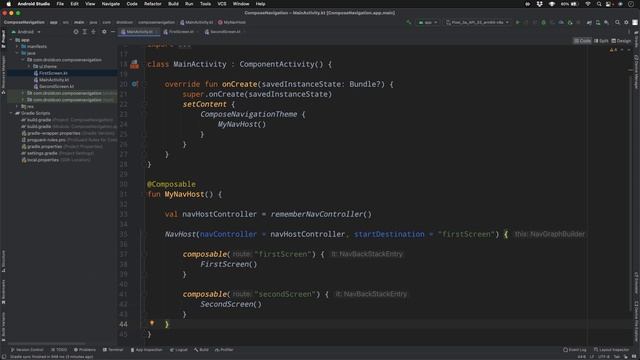The image size is (640, 360).
Task: Toggle Resource Manager side panel
Action: (x=3, y=74)
